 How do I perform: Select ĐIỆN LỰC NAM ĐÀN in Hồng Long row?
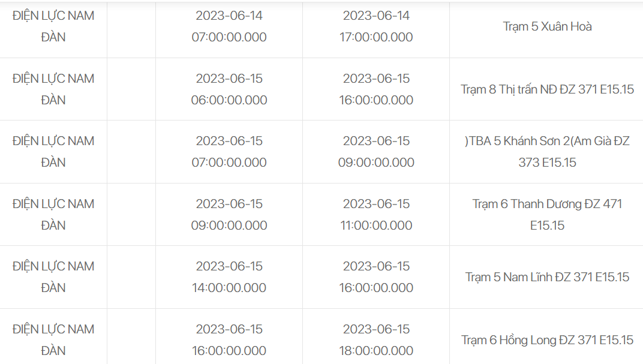[x=53, y=340]
